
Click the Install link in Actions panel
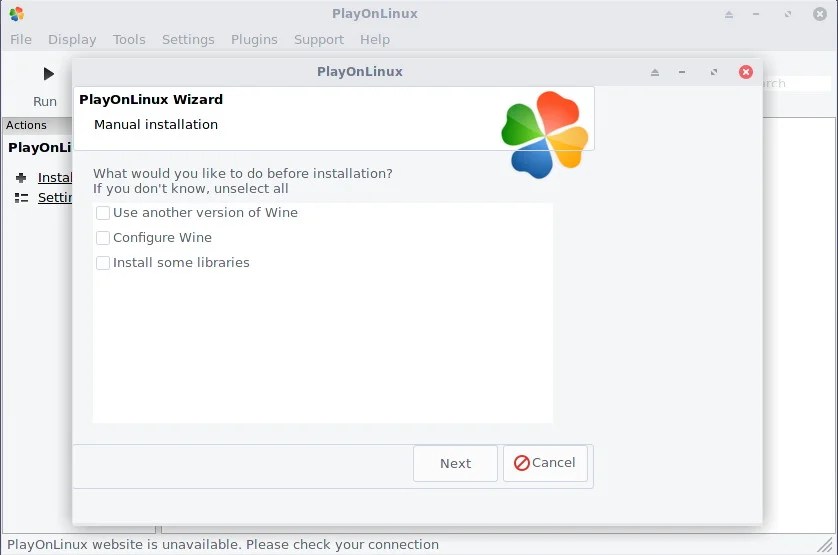pos(55,178)
